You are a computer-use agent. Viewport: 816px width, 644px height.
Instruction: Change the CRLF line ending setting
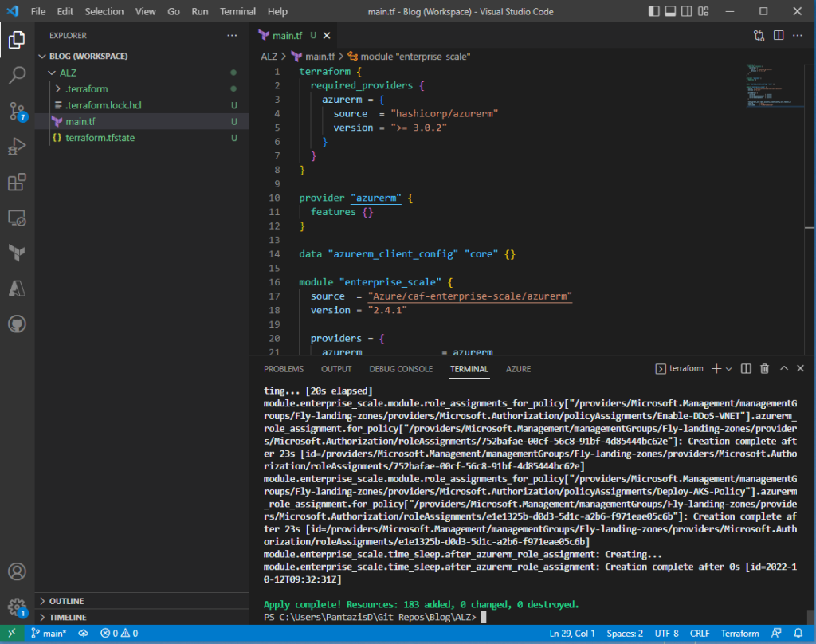point(699,634)
